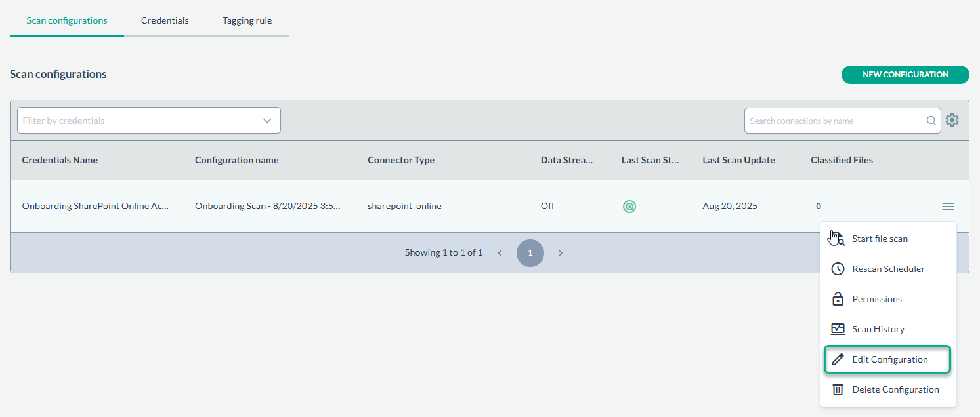The width and height of the screenshot is (980, 417).
Task: Click the New Configuration button
Action: [905, 75]
